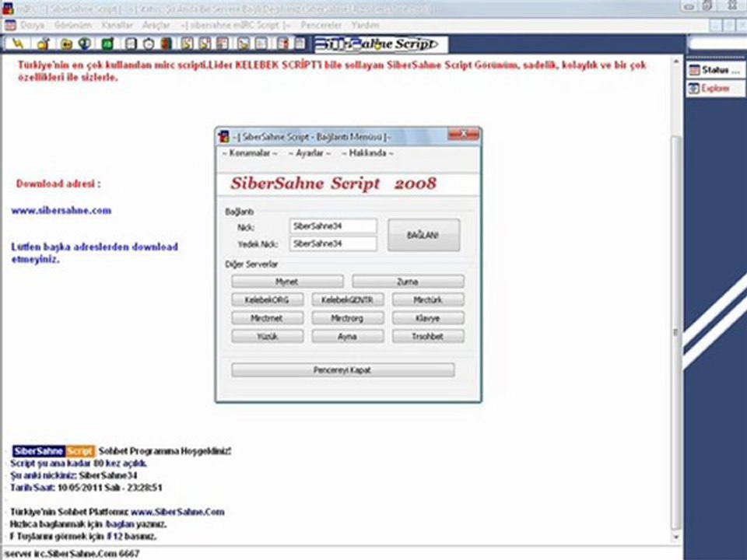Click the Trsohbet server button
This screenshot has width=747, height=560.
tap(428, 336)
